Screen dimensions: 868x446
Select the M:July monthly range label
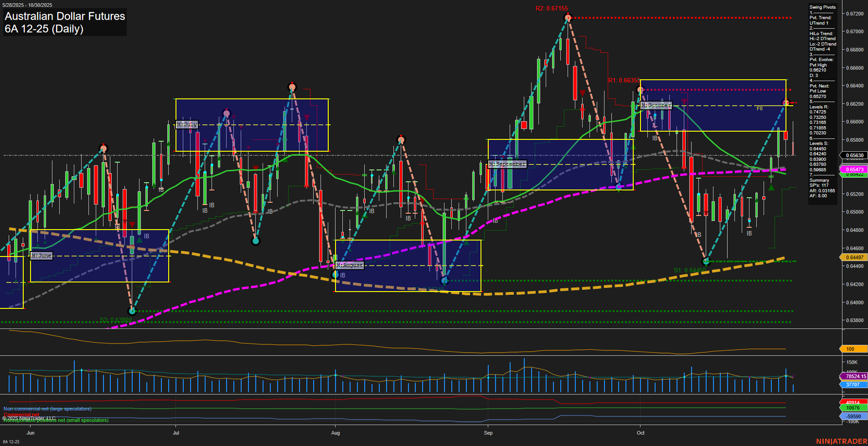tap(187, 124)
